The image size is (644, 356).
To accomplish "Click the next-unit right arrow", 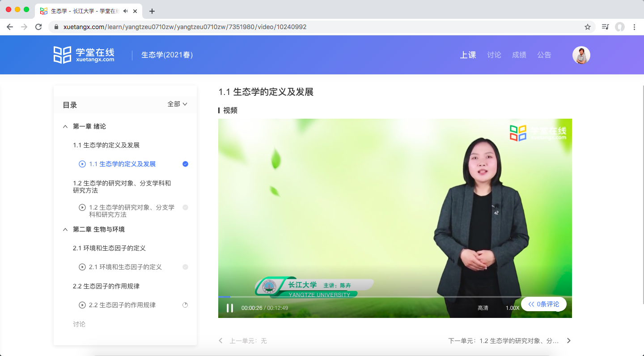I will click(x=569, y=341).
